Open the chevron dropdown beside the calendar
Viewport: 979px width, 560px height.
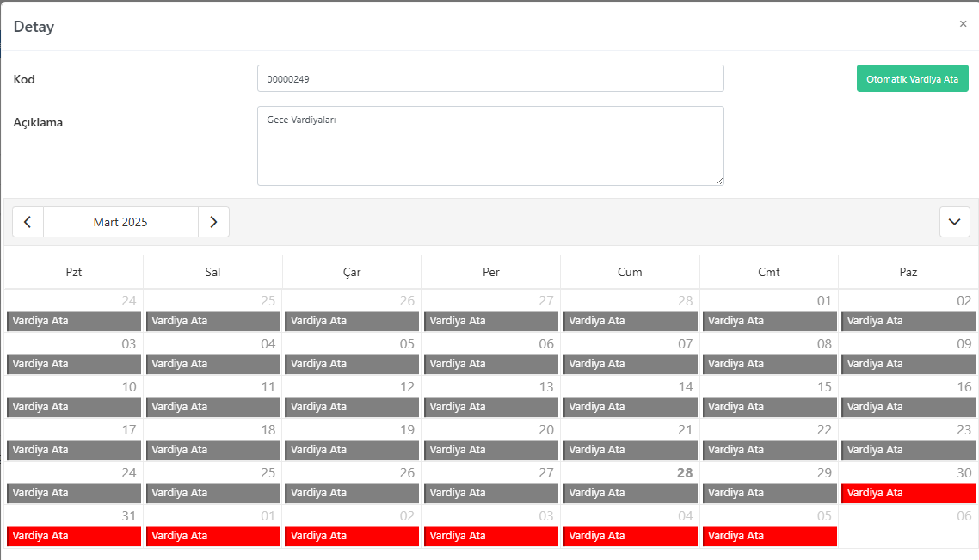(955, 222)
